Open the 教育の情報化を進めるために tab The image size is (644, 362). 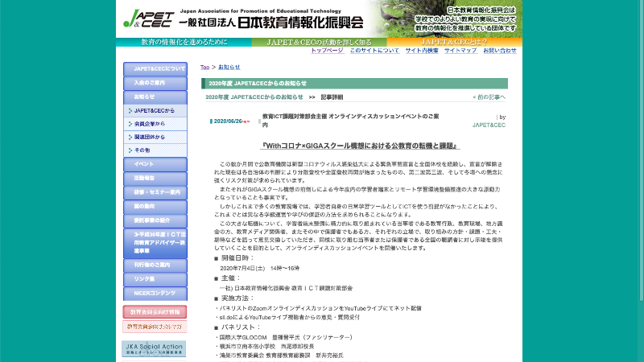coord(184,42)
